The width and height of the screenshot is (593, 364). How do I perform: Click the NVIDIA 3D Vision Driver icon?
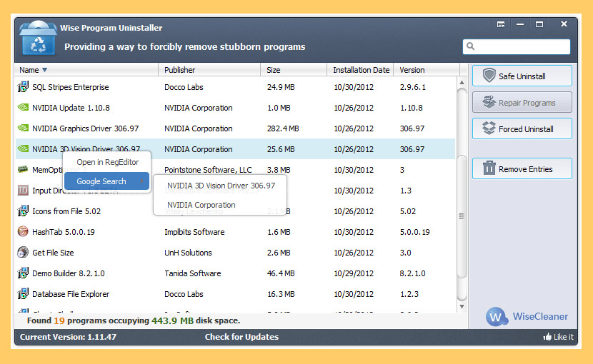tap(23, 148)
